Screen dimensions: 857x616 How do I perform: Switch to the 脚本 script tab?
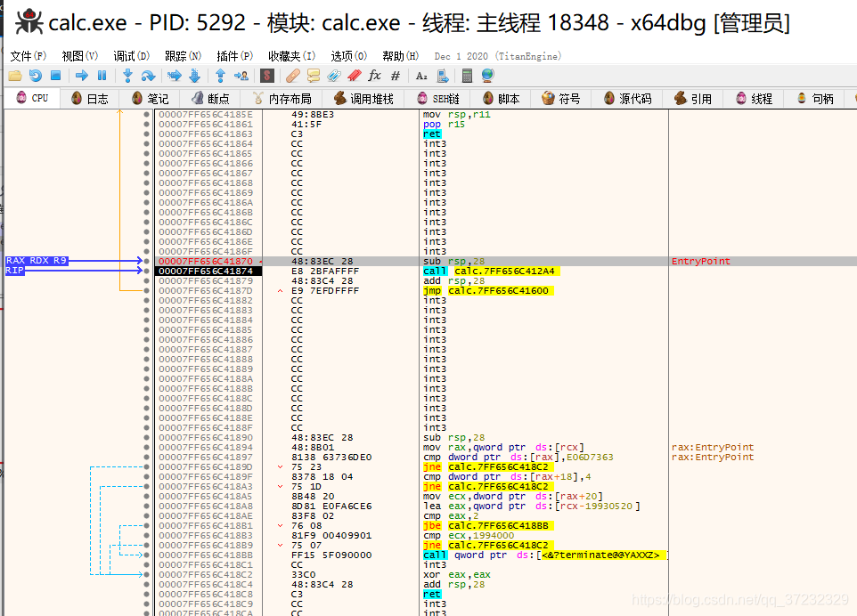[502, 99]
